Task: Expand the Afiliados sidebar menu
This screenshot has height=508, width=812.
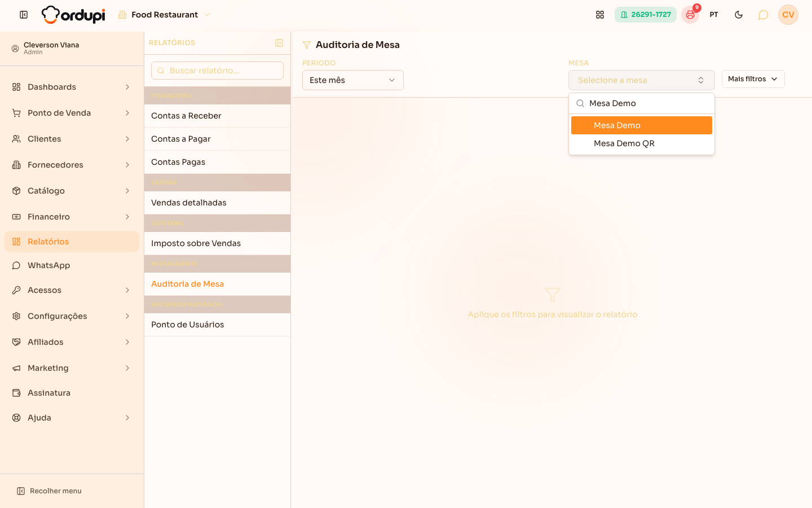Action: click(x=72, y=342)
